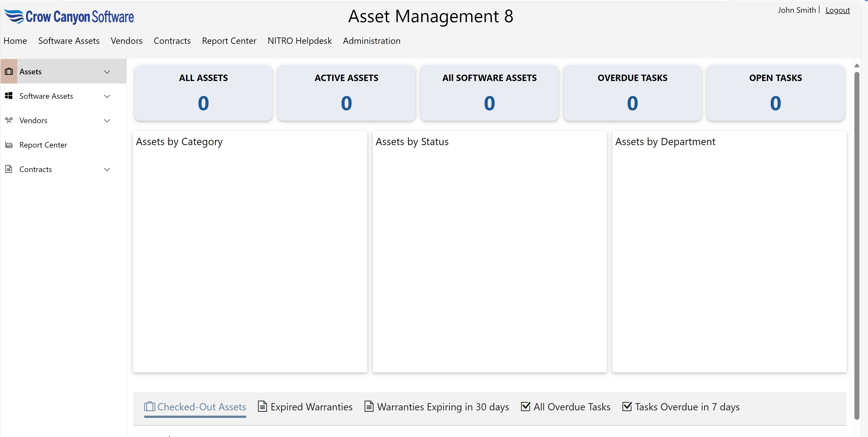Click the Software Assets windows icon

9,96
